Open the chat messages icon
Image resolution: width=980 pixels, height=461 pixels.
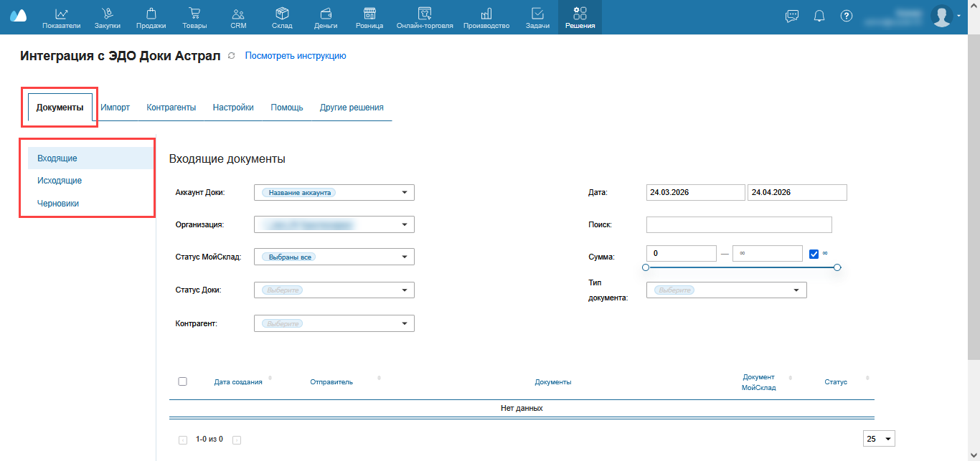(792, 16)
